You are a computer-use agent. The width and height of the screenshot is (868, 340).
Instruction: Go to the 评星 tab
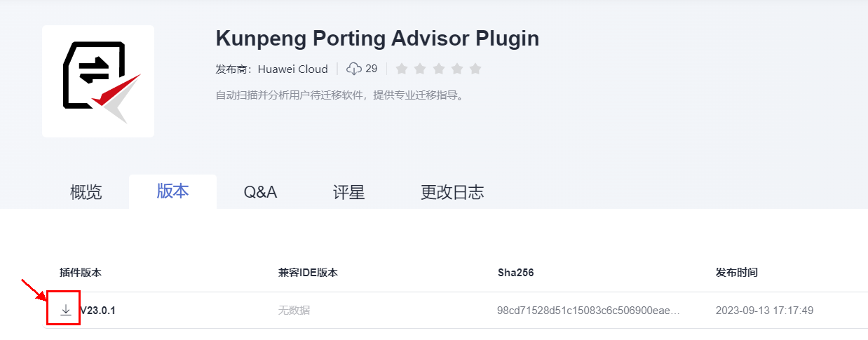pyautogui.click(x=348, y=192)
